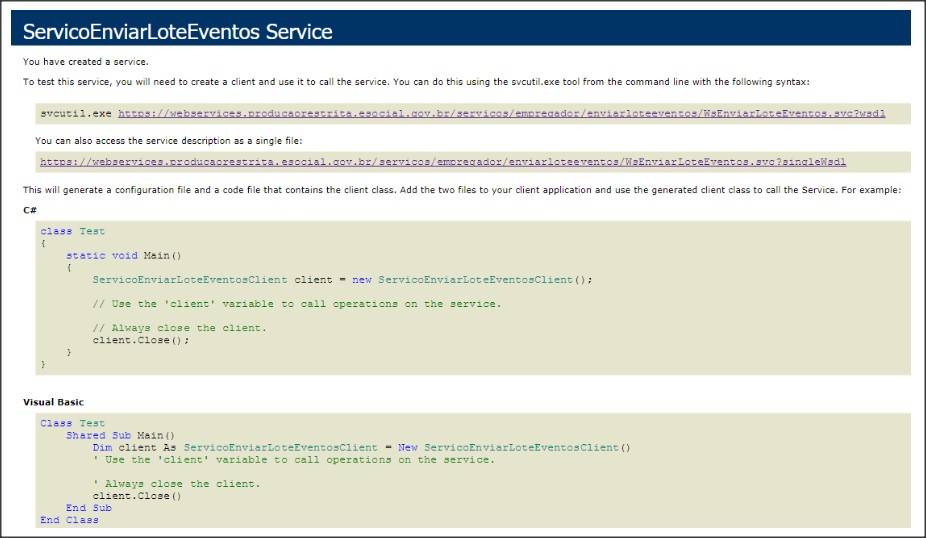926x538 pixels.
Task: Click the "Shared Sub Main()" code line
Action: 120,435
